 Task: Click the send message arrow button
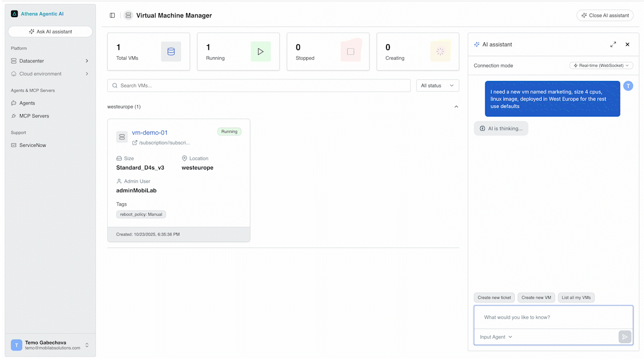(x=625, y=337)
